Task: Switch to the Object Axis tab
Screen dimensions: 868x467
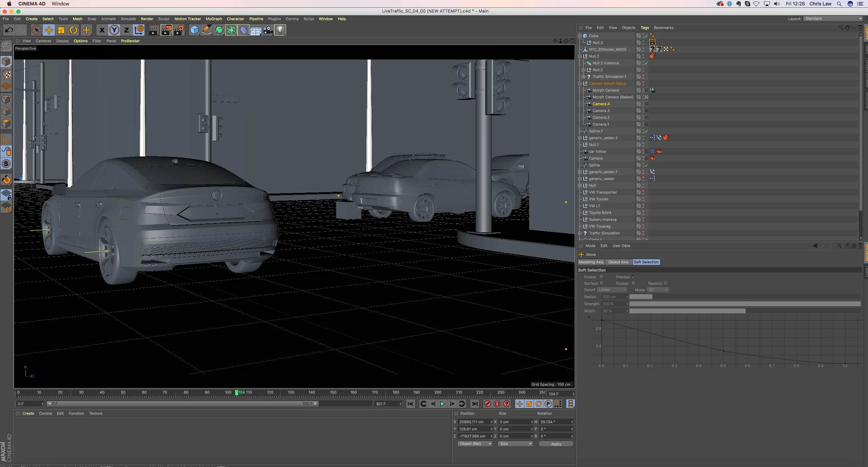Action: (618, 262)
